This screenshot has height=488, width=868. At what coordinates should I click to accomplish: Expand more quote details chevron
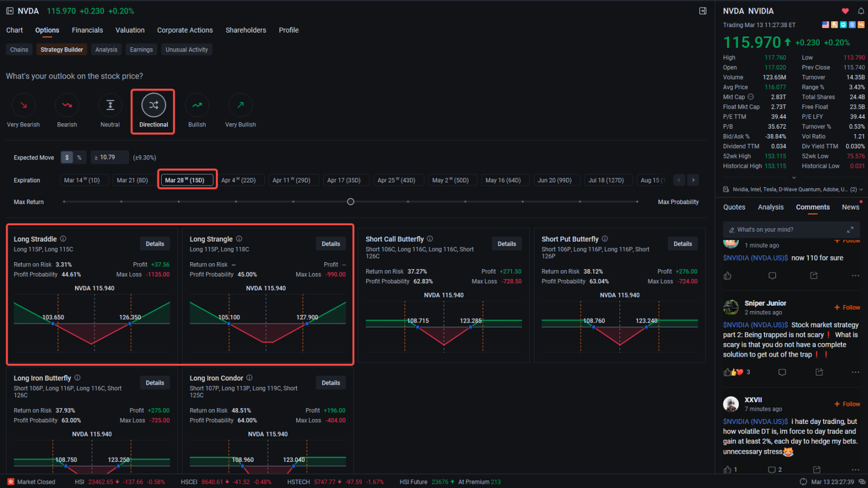click(x=794, y=178)
